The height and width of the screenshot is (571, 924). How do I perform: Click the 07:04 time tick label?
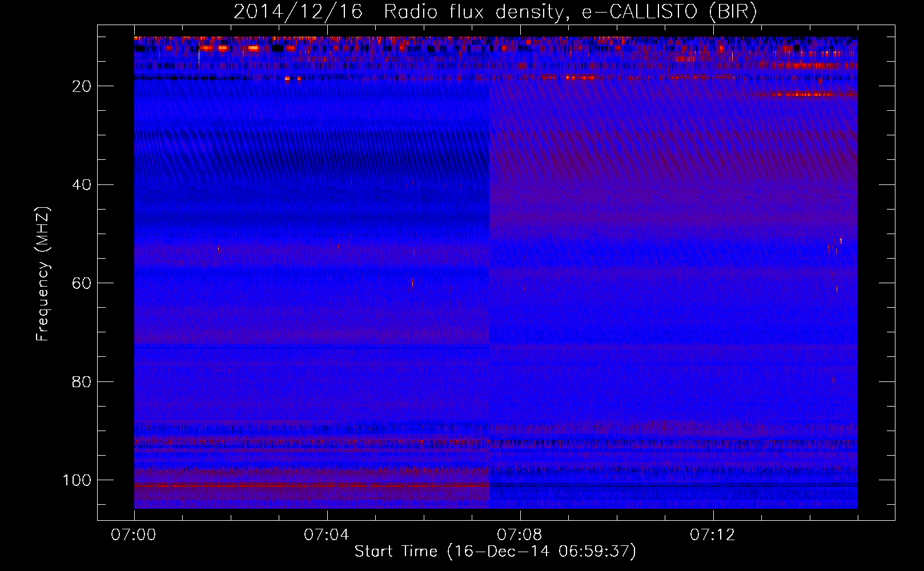327,535
